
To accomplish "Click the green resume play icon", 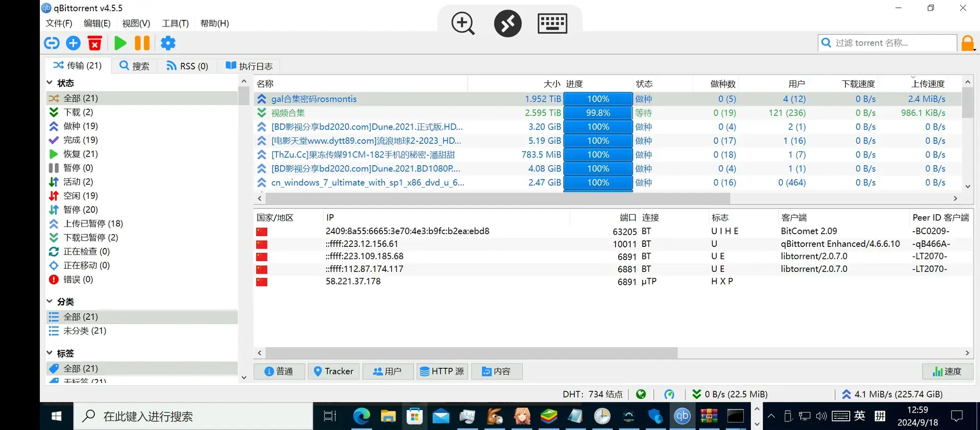I will click(120, 43).
